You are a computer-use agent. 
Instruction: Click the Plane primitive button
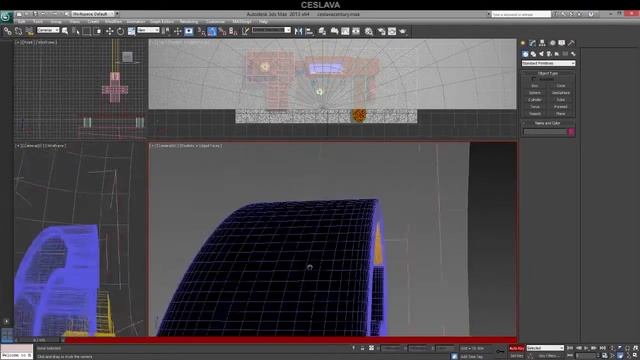pos(561,113)
